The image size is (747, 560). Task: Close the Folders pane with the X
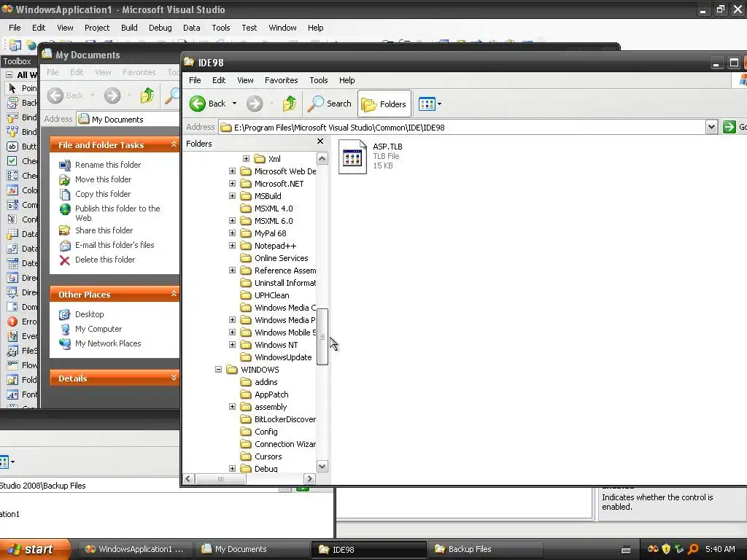320,141
